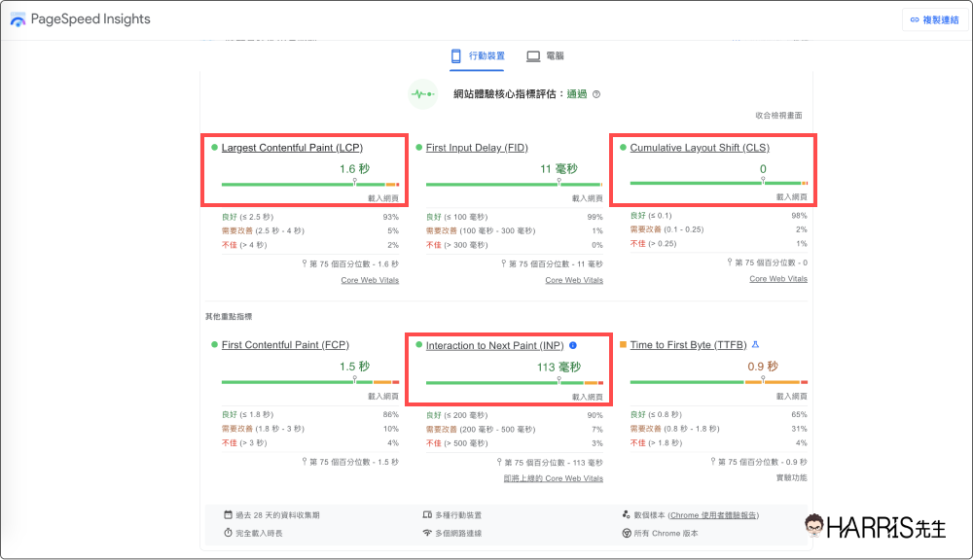Viewport: 973px width, 560px height.
Task: Open the Largest Contentful Paint (LCP) link
Action: (291, 148)
